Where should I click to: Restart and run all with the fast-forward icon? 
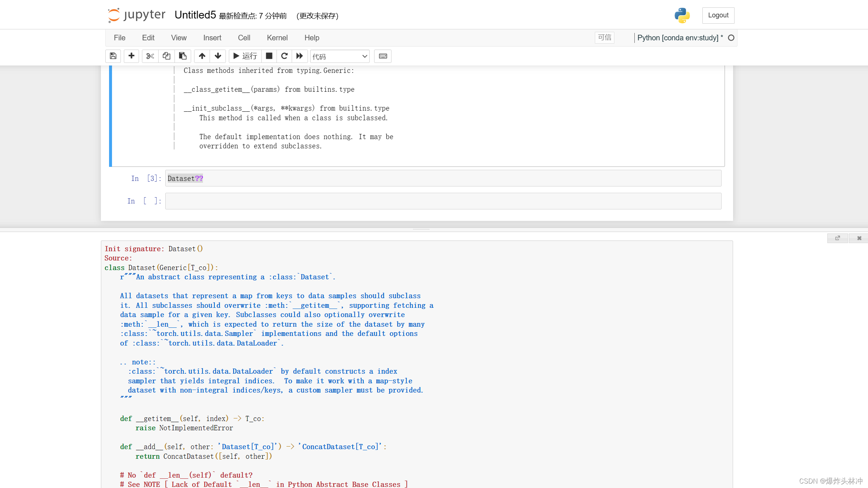point(300,56)
